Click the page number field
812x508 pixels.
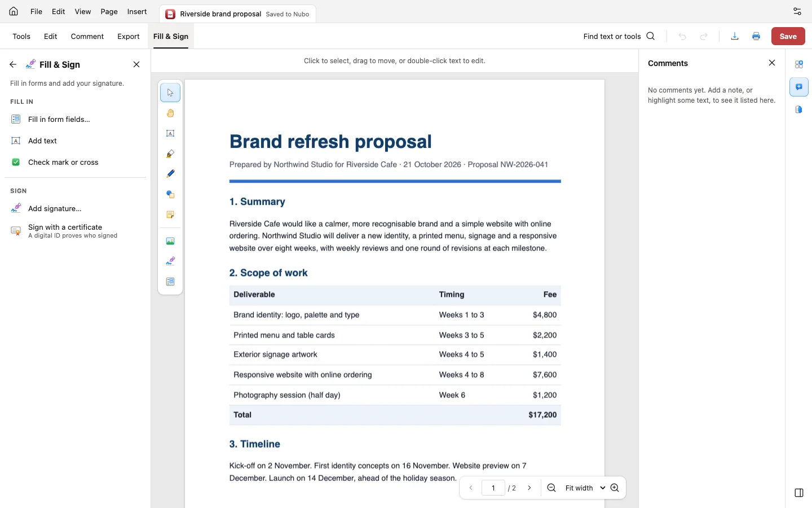493,488
